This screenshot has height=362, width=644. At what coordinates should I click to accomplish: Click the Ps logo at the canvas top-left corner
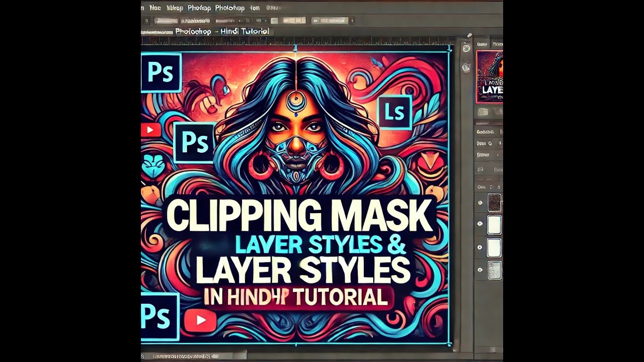point(160,73)
